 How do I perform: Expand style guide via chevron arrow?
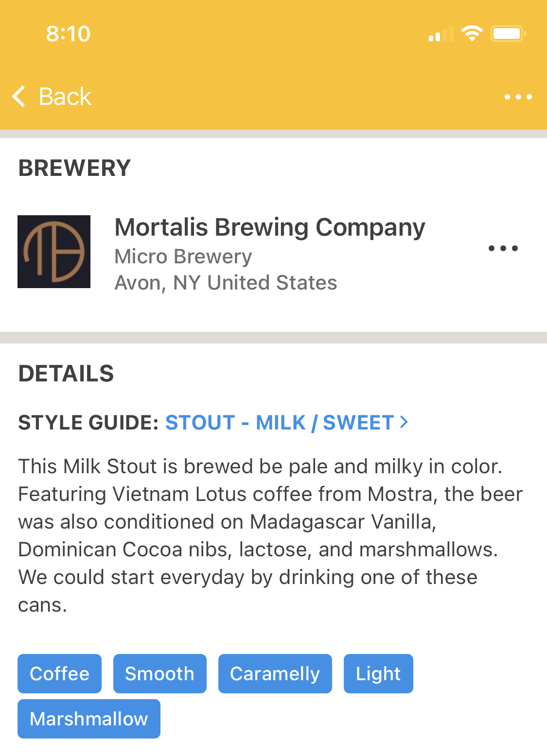[x=404, y=422]
